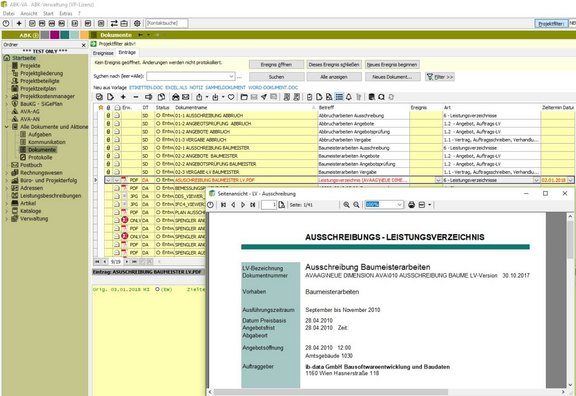Click the 'Filter >>' button
This screenshot has height=396, width=576.
click(x=440, y=77)
